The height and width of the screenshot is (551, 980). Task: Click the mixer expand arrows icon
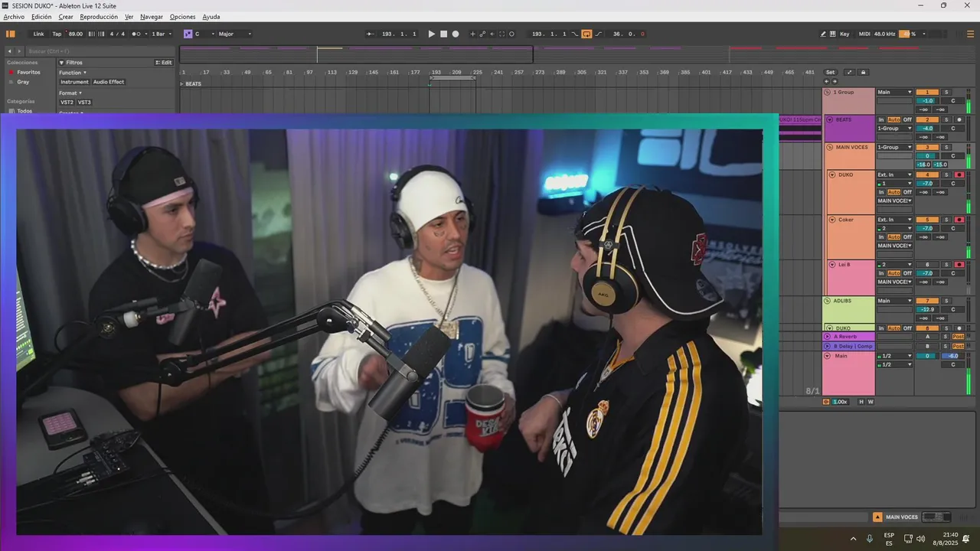click(849, 72)
